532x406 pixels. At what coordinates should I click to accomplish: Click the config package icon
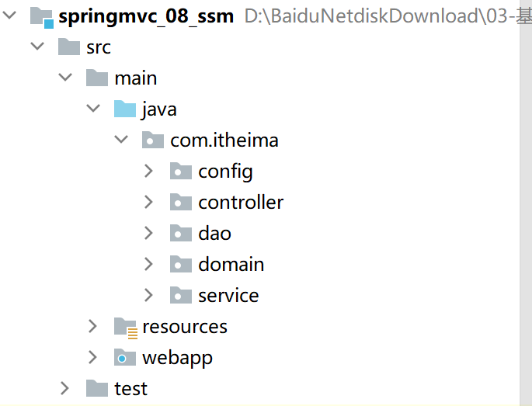(181, 172)
